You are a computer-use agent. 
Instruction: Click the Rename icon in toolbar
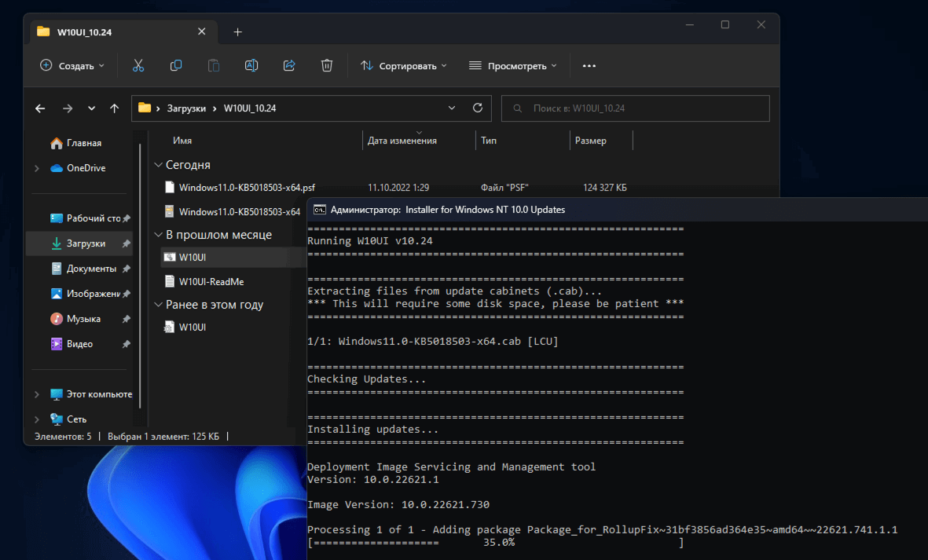click(251, 66)
